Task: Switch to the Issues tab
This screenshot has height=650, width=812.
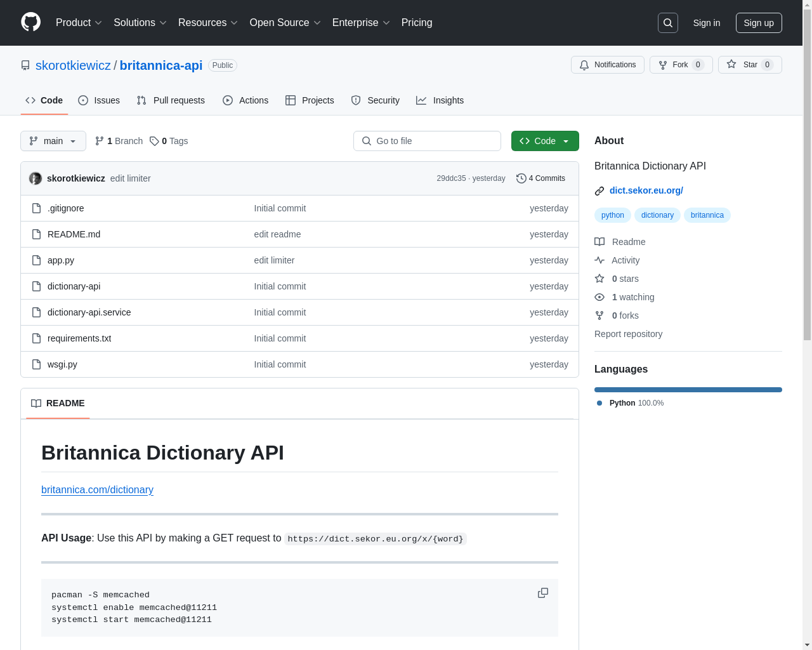Action: 99,100
